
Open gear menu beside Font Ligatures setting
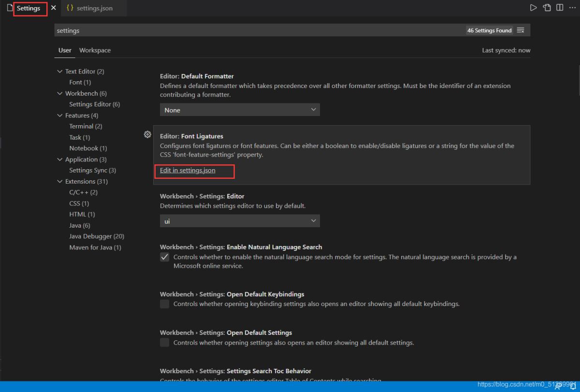point(147,135)
